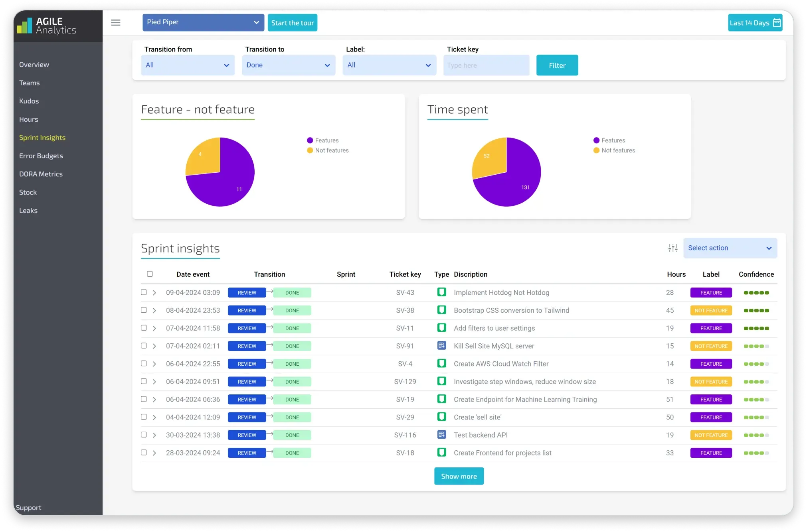This screenshot has width=807, height=532.
Task: Click the filter icon next to Select action
Action: pyautogui.click(x=672, y=248)
